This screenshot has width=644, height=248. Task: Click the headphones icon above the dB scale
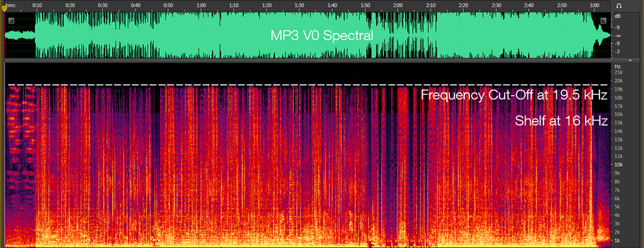(x=619, y=5)
